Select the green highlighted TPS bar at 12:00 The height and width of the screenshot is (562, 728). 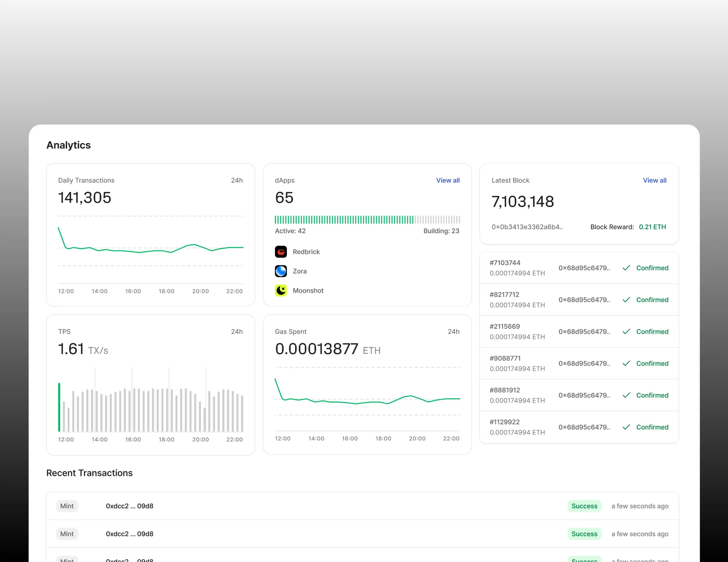click(x=59, y=407)
